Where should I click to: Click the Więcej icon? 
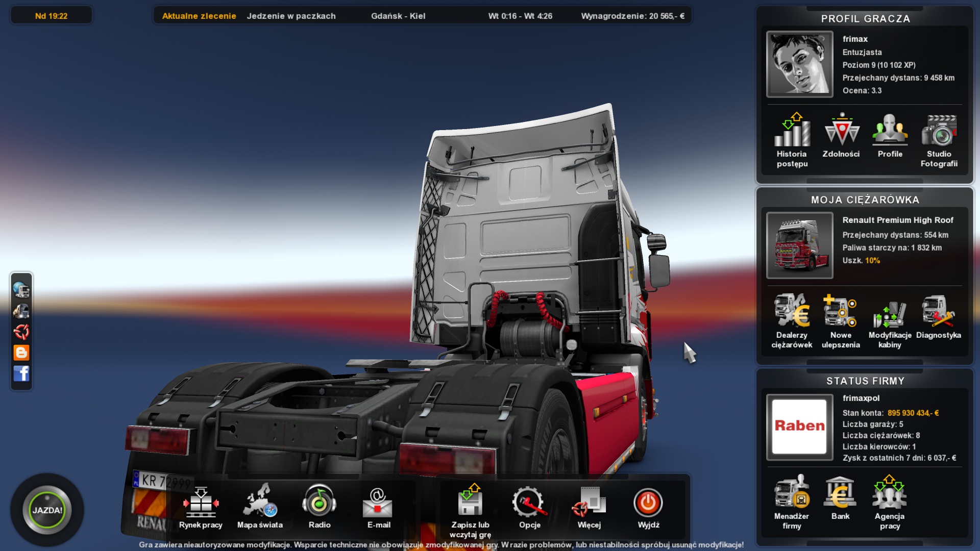tap(589, 502)
